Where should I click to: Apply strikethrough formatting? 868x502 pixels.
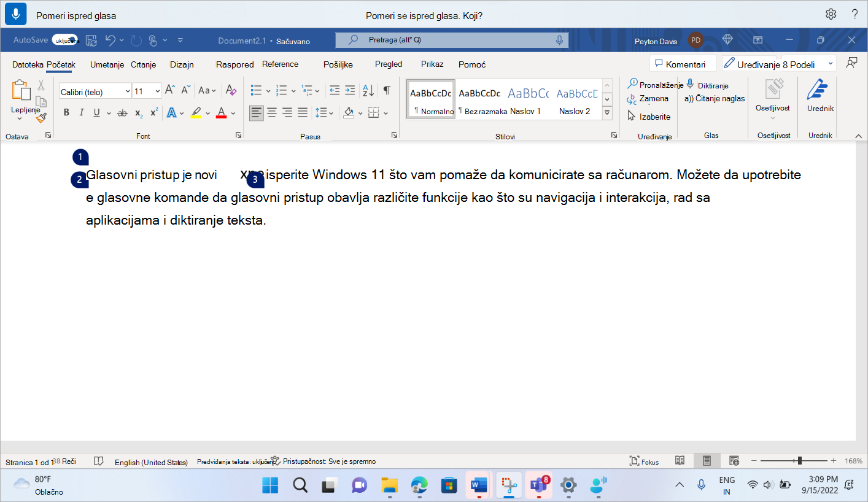coord(122,113)
